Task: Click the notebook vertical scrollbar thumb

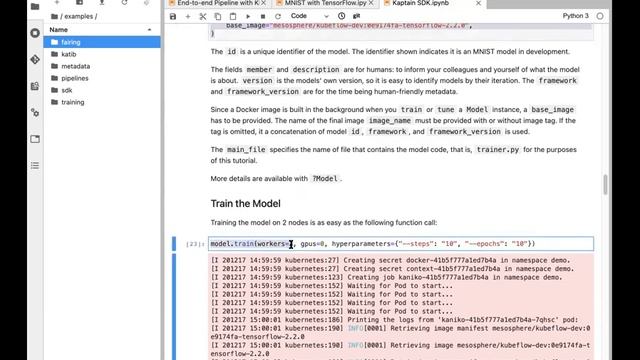Action: (x=605, y=184)
